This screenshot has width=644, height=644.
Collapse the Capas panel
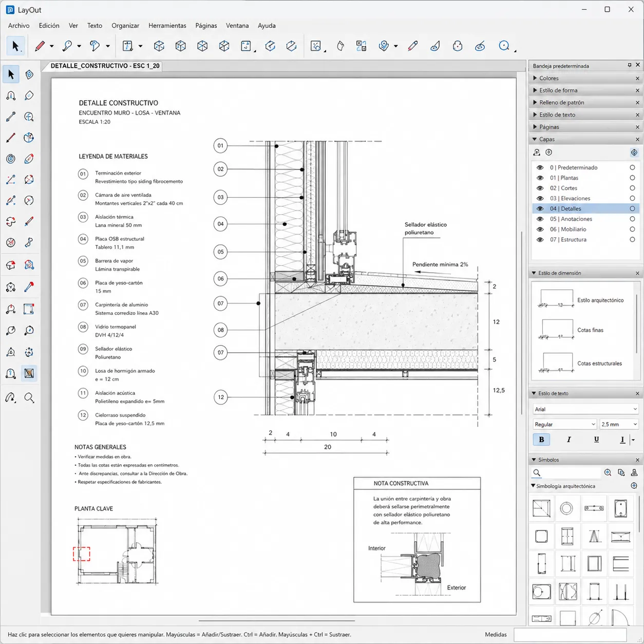[535, 139]
